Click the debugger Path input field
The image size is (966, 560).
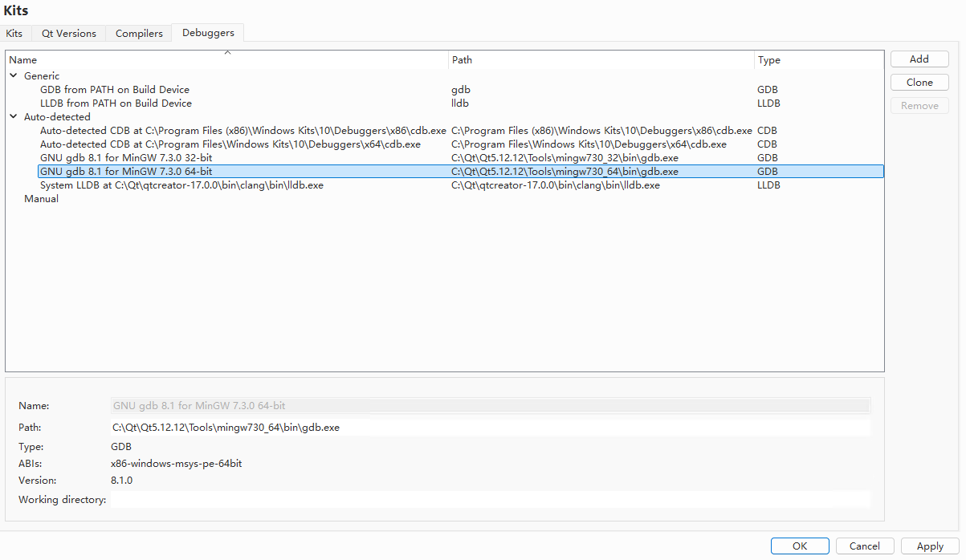490,428
